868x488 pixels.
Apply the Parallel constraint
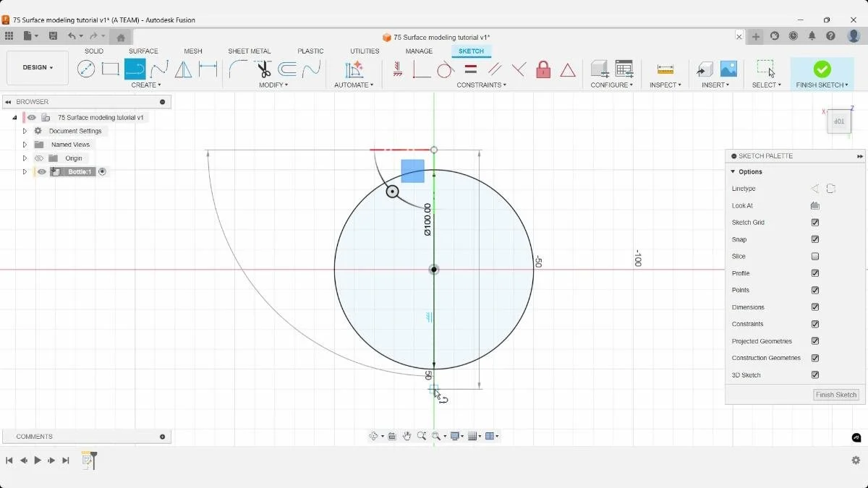pos(495,69)
